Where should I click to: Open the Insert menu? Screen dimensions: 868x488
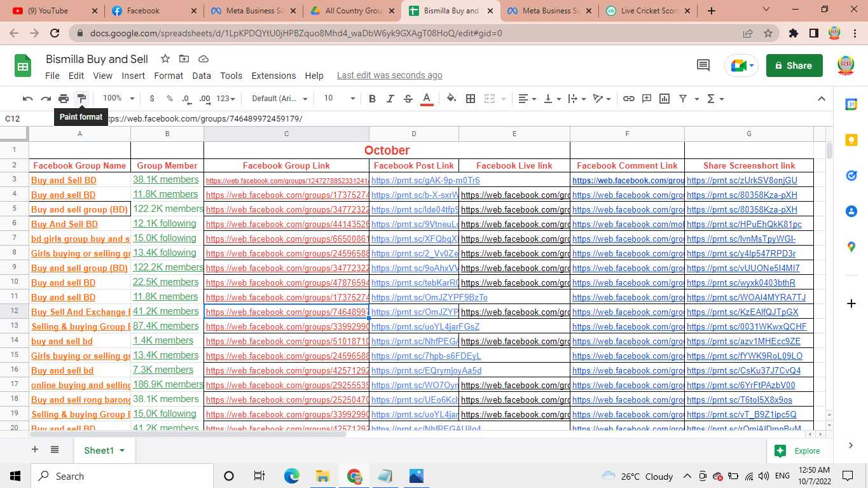(134, 75)
